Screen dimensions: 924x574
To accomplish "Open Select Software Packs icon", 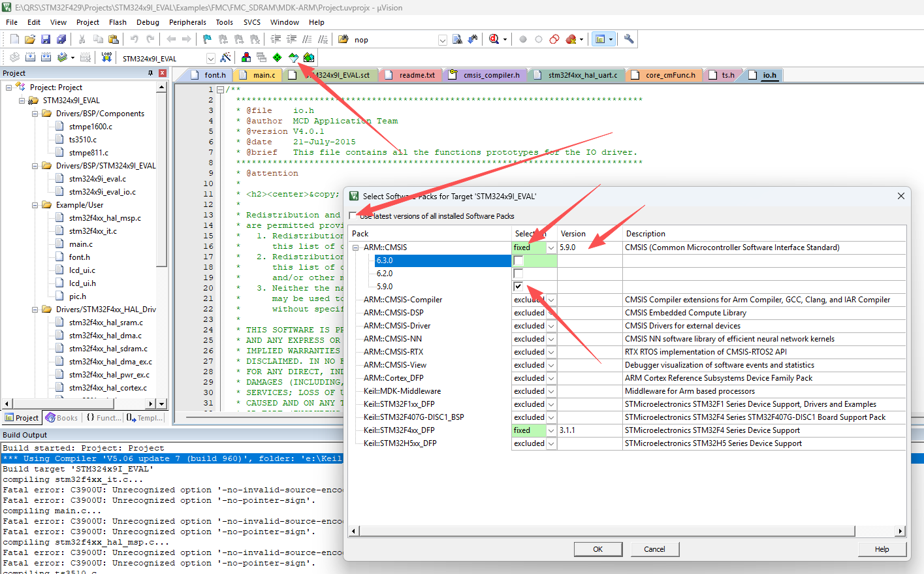I will tap(293, 57).
